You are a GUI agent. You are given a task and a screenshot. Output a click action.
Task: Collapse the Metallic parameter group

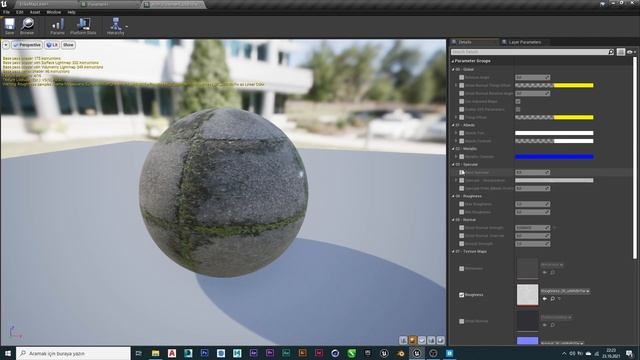tap(453, 149)
